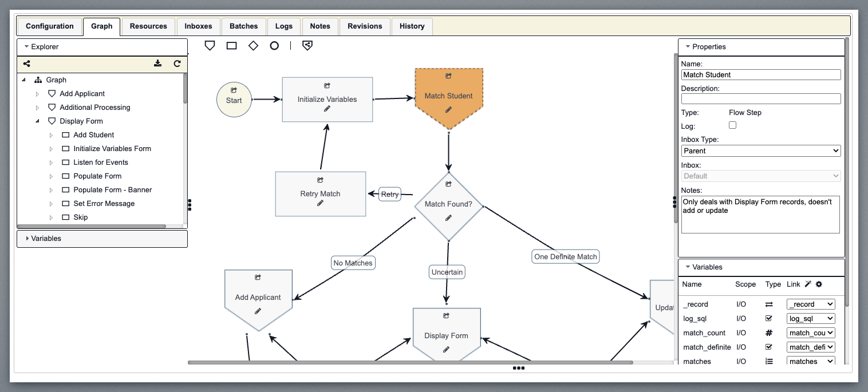The width and height of the screenshot is (868, 392).
Task: Select the diamond decision shape tool
Action: tap(253, 46)
